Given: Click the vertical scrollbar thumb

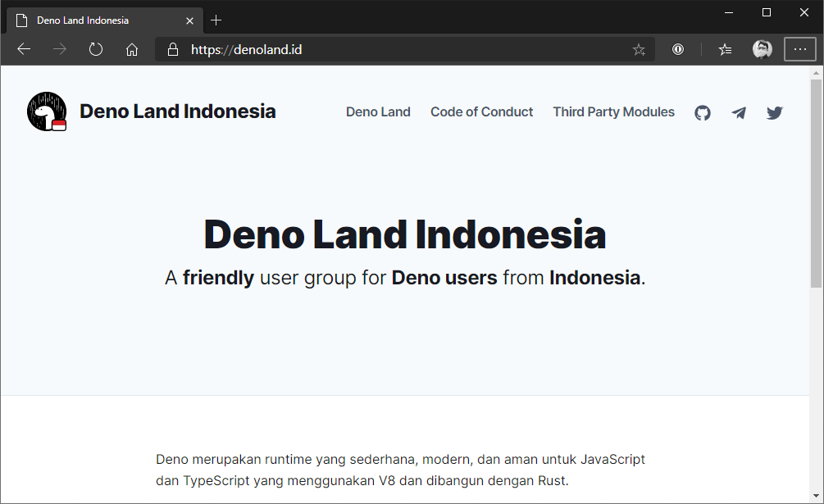Looking at the screenshot, I should [816, 184].
